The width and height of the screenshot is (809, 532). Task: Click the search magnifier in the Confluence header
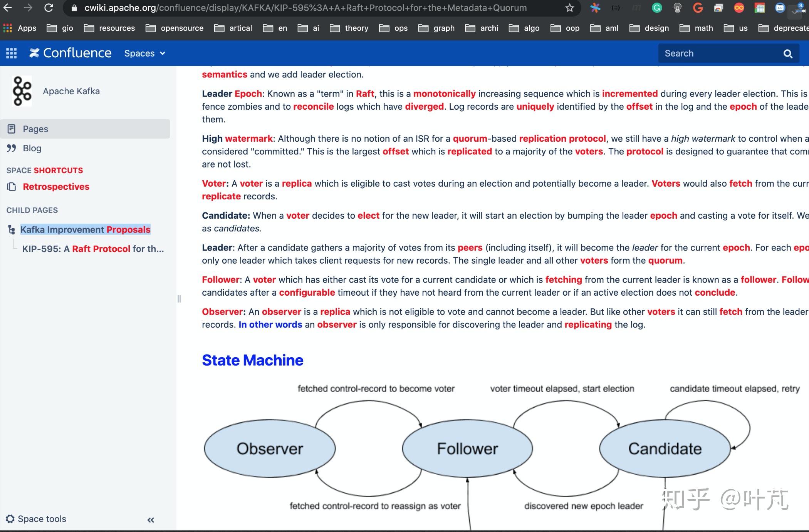click(x=788, y=53)
